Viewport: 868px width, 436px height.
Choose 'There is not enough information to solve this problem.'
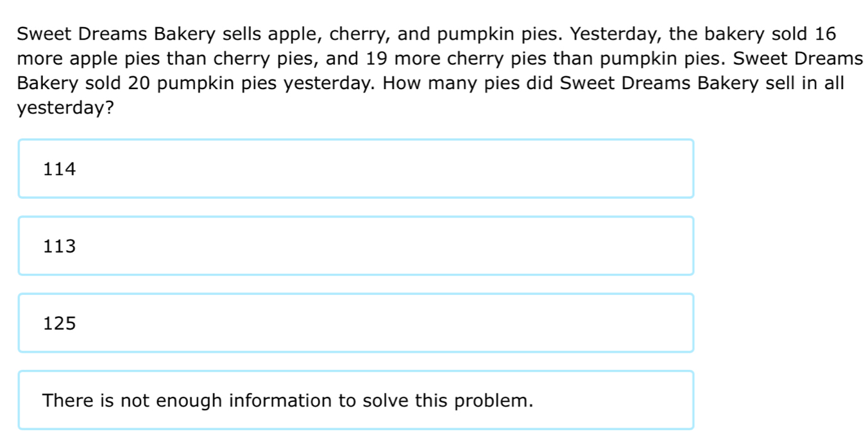(x=356, y=399)
